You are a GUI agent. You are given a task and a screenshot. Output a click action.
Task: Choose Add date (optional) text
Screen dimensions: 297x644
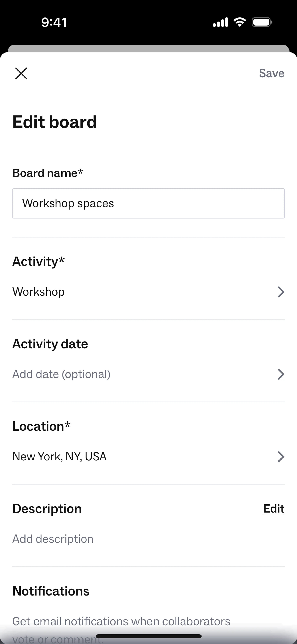click(x=61, y=374)
